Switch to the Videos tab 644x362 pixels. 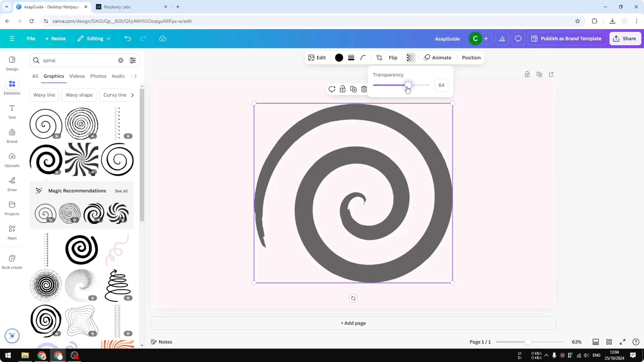click(77, 76)
